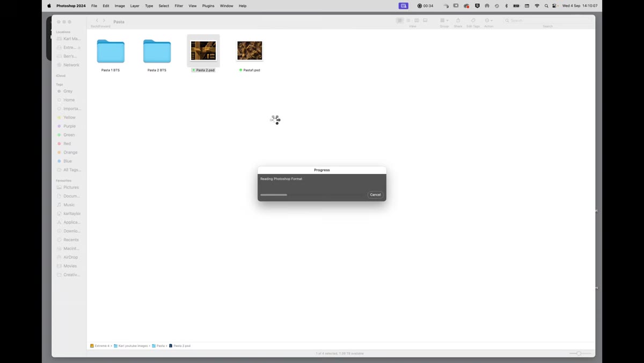Open Spotlight search from menu bar
Image resolution: width=644 pixels, height=363 pixels.
pos(546,6)
